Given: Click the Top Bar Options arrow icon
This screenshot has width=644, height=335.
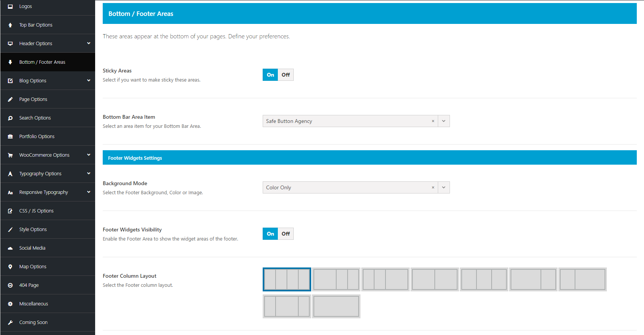Looking at the screenshot, I should tap(10, 25).
